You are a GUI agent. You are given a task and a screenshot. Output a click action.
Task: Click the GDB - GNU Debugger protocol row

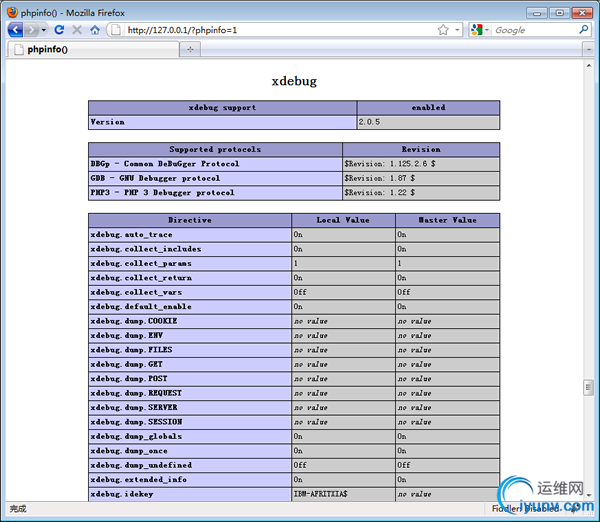(215, 178)
